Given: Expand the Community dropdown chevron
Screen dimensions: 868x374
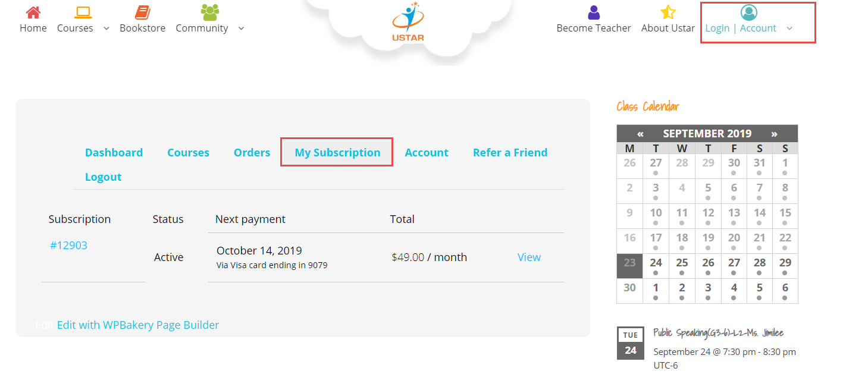Looking at the screenshot, I should pyautogui.click(x=241, y=28).
